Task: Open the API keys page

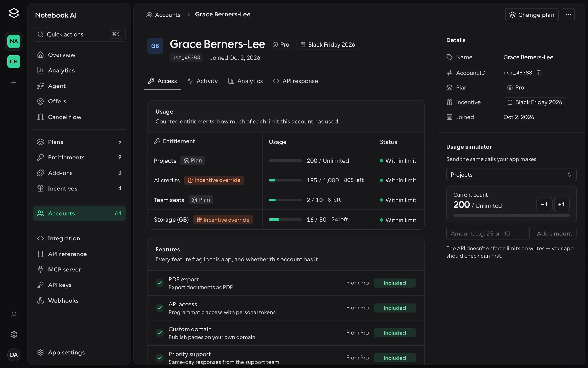Action: (79, 285)
